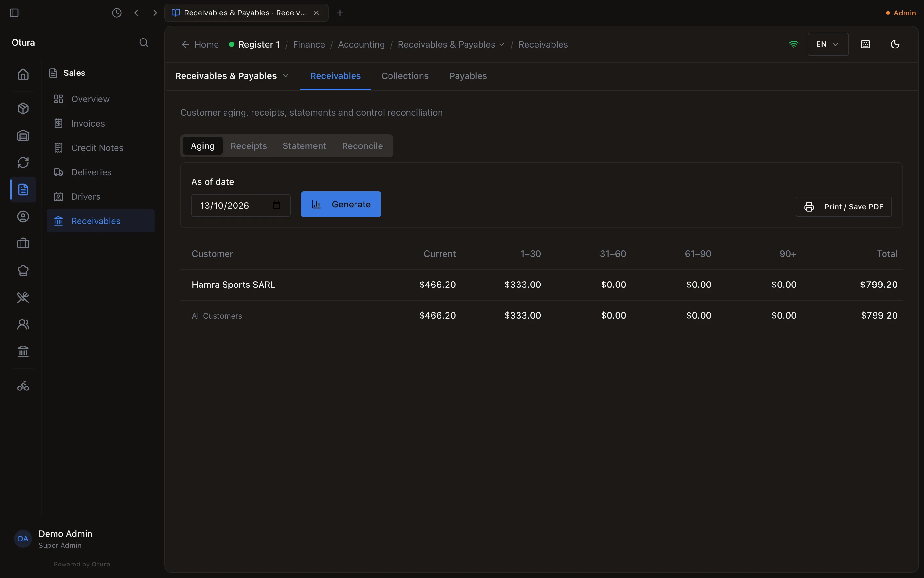This screenshot has width=924, height=578.
Task: Open the Accounting breadcrumb link
Action: coord(361,44)
